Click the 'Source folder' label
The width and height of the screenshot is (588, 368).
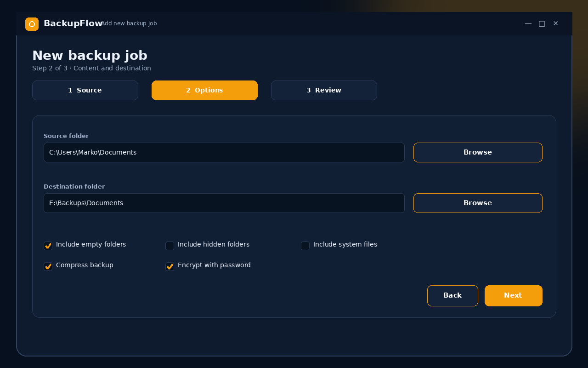(66, 136)
